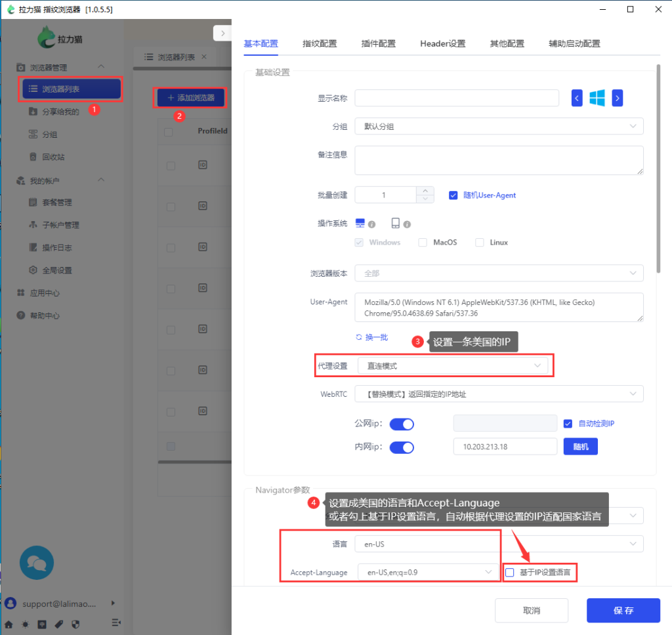Toggle the Linux checkbox
The height and width of the screenshot is (635, 672).
click(x=480, y=243)
